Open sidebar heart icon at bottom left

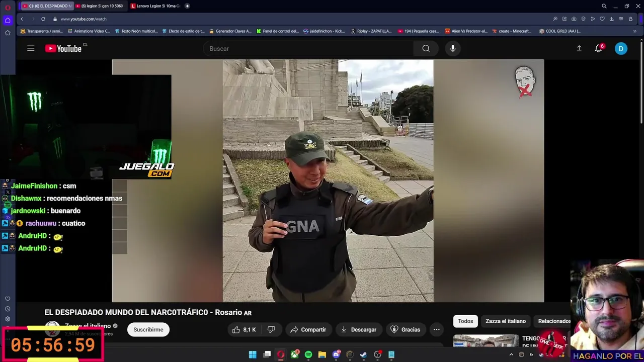[x=8, y=299]
